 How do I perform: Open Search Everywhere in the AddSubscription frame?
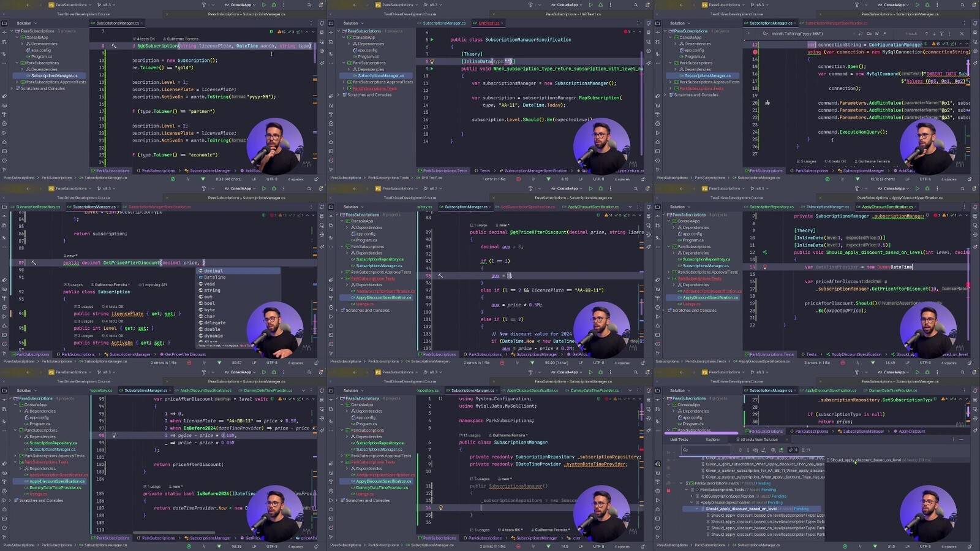coord(310,5)
